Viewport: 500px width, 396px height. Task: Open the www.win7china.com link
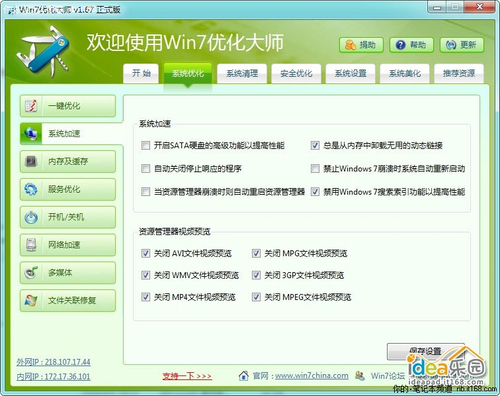pyautogui.click(x=312, y=376)
